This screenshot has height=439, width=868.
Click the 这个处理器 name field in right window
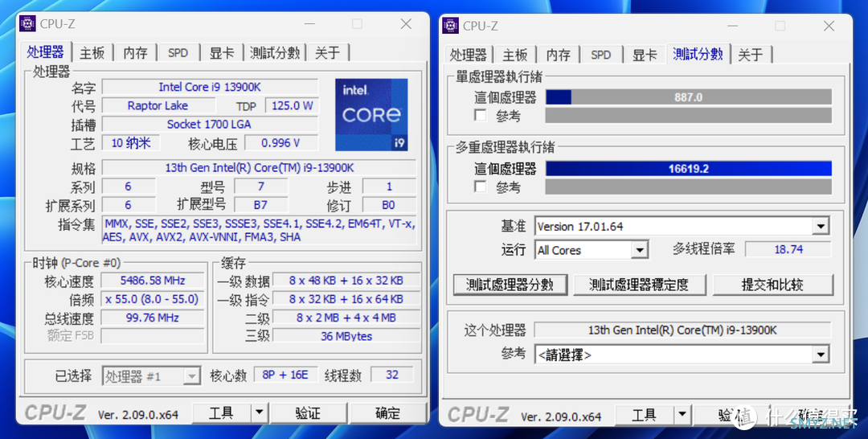pyautogui.click(x=682, y=330)
